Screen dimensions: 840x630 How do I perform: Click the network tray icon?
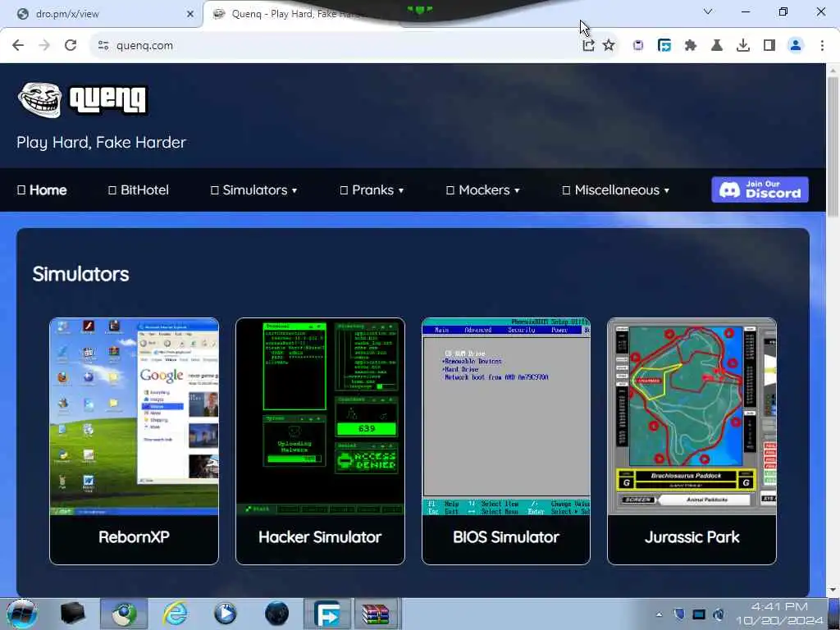(699, 614)
